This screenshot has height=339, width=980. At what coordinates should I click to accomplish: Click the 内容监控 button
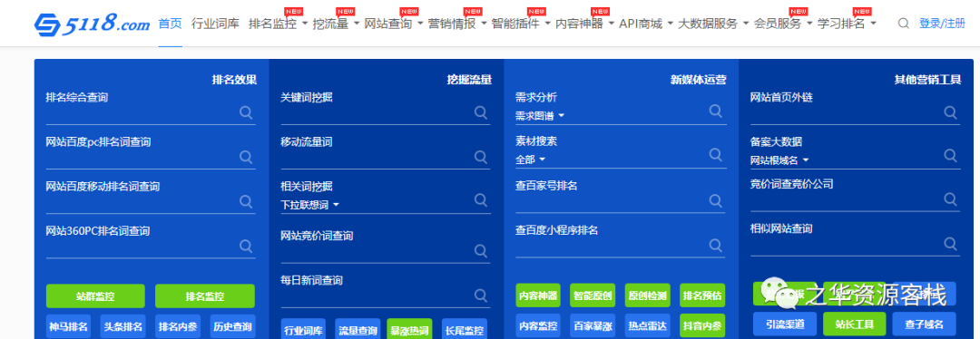pyautogui.click(x=538, y=325)
